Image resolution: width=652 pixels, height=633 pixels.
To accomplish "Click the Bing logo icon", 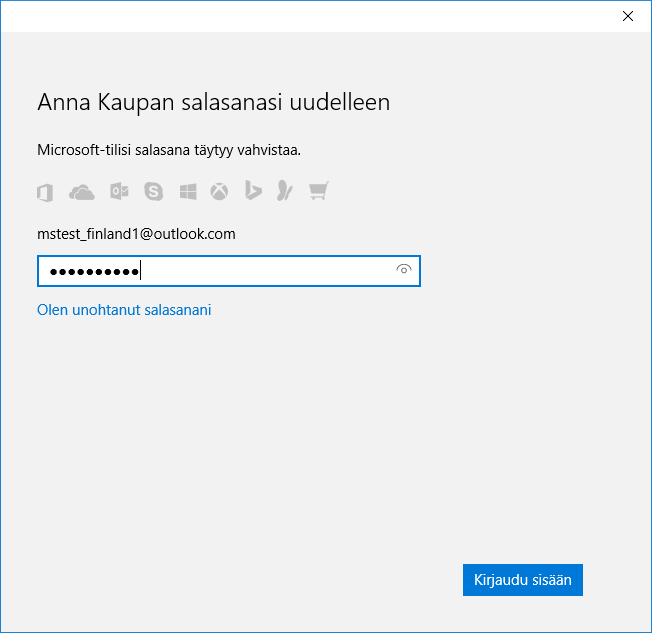I will tap(254, 191).
